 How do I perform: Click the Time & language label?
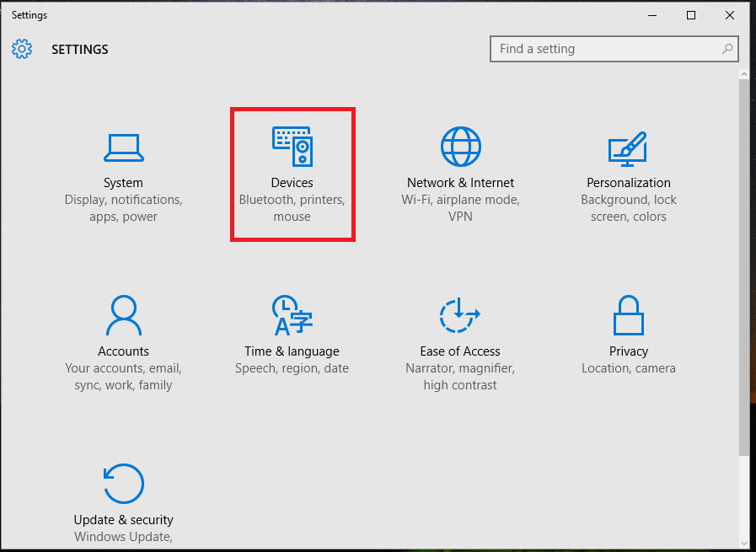click(x=292, y=351)
